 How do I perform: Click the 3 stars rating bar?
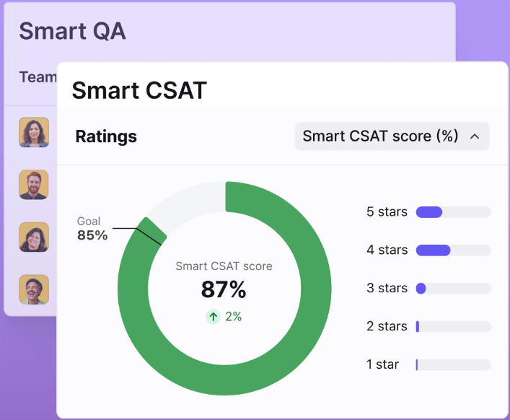click(454, 288)
